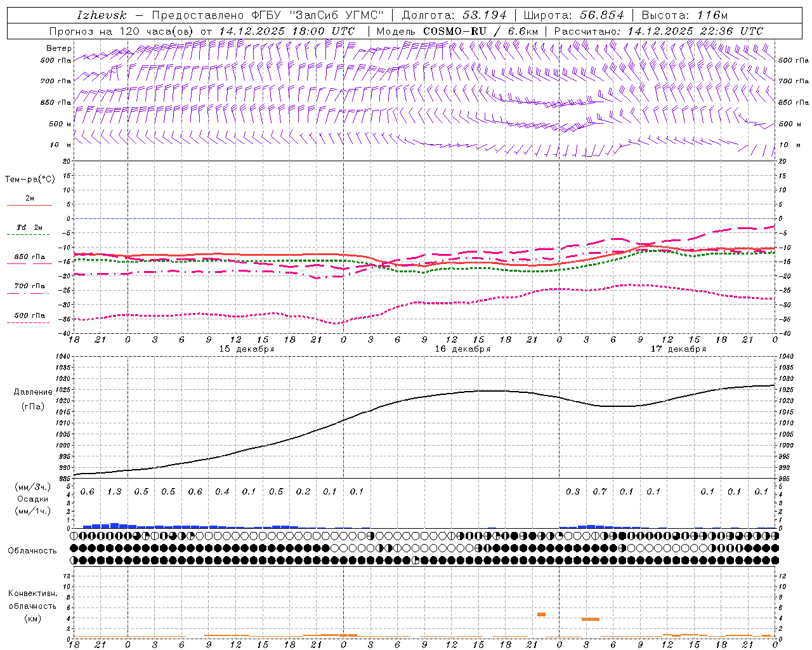Screen dimensions: 812x650
Task: Click the "Давление" pressure panel label
Action: (33, 392)
